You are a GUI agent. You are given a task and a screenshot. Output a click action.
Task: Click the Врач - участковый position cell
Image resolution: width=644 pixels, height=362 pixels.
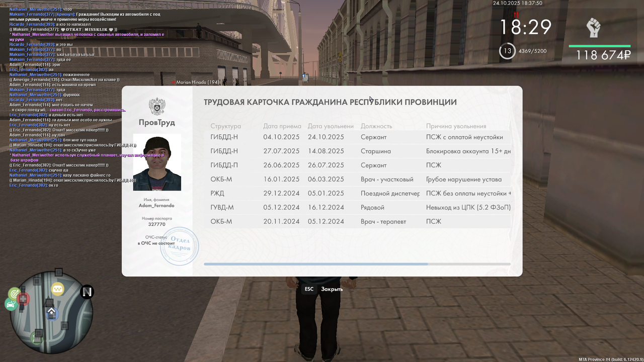click(387, 179)
